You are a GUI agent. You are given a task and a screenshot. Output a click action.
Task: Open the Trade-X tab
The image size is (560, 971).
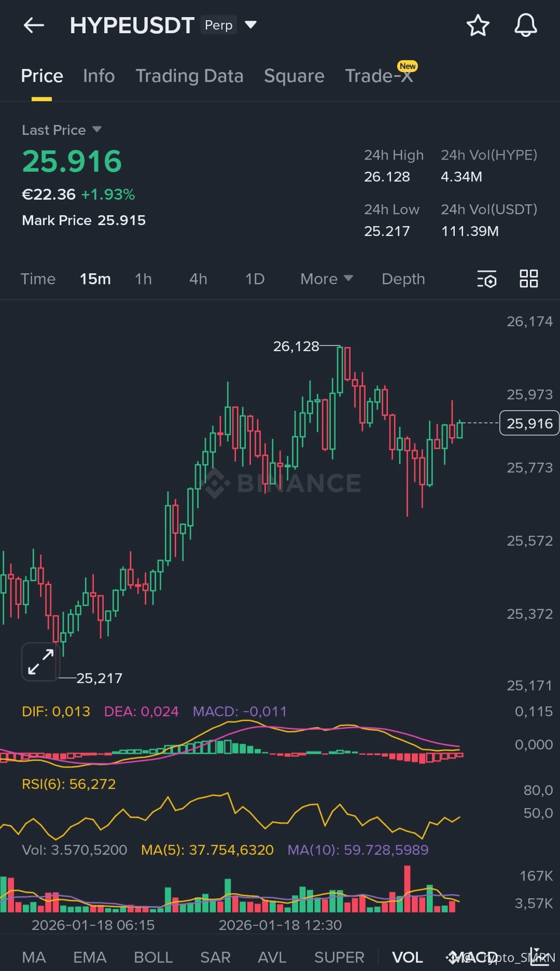(x=379, y=76)
